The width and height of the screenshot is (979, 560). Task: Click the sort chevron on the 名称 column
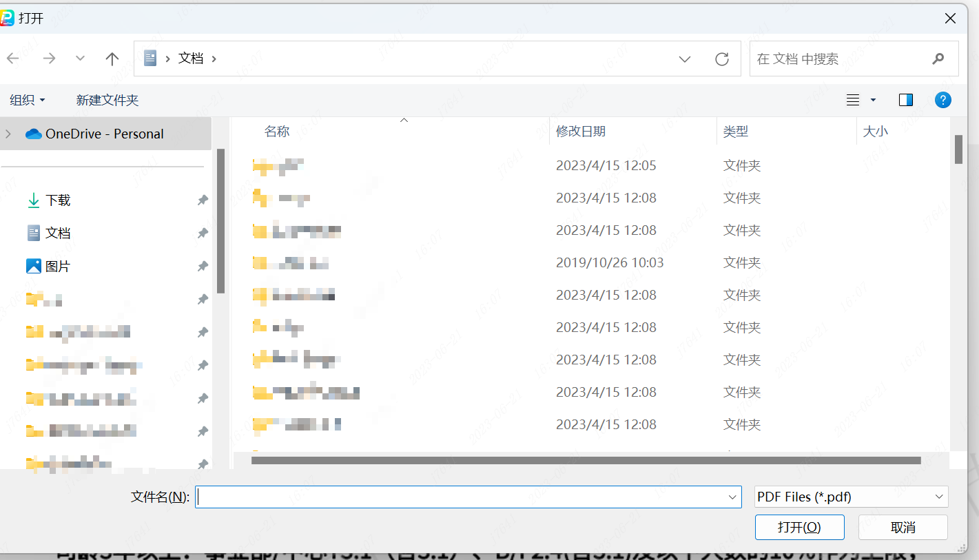[x=404, y=119]
